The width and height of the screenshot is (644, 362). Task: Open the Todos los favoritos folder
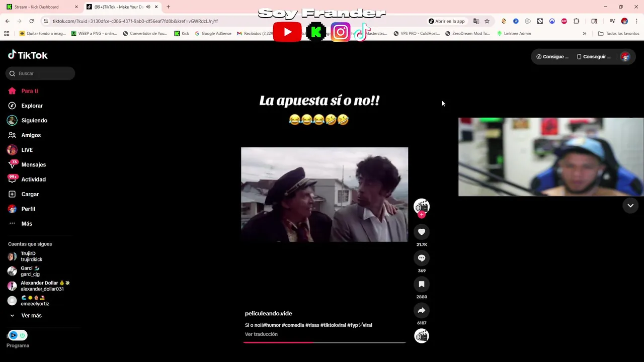[618, 34]
